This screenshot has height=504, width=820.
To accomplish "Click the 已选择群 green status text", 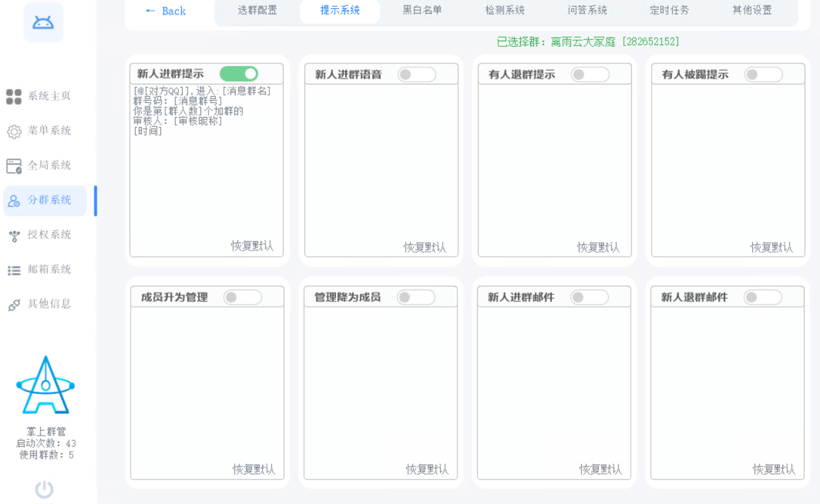I will (588, 42).
